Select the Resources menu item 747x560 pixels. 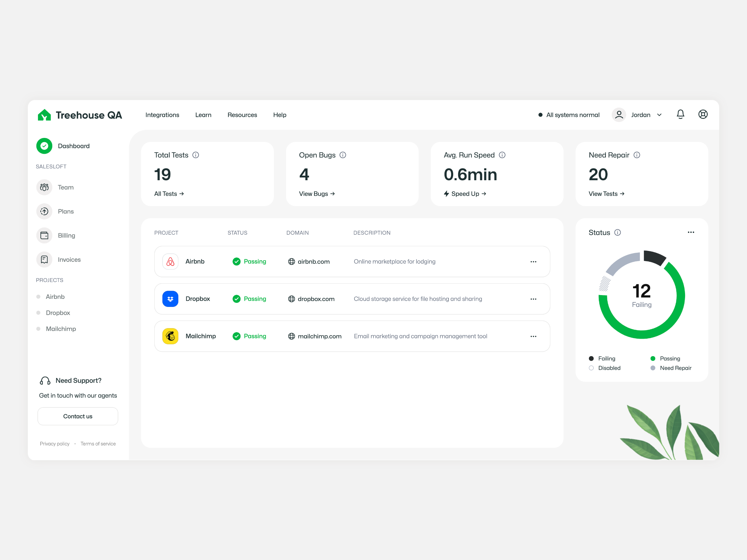tap(242, 115)
